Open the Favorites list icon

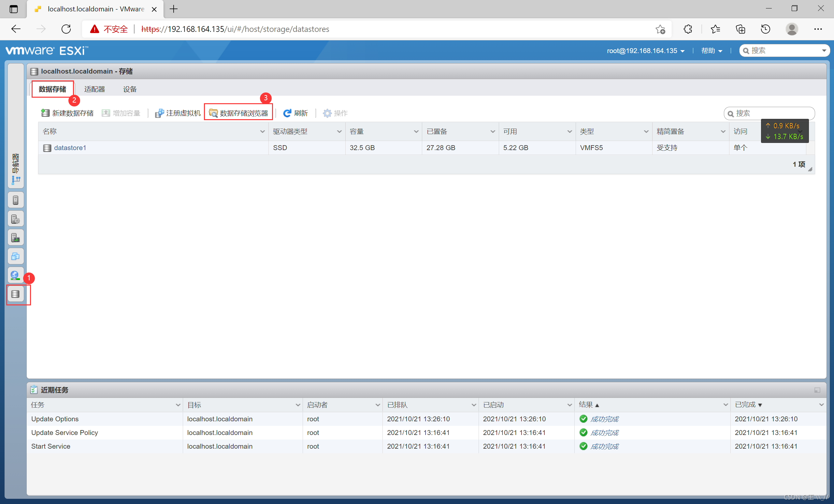(x=715, y=29)
